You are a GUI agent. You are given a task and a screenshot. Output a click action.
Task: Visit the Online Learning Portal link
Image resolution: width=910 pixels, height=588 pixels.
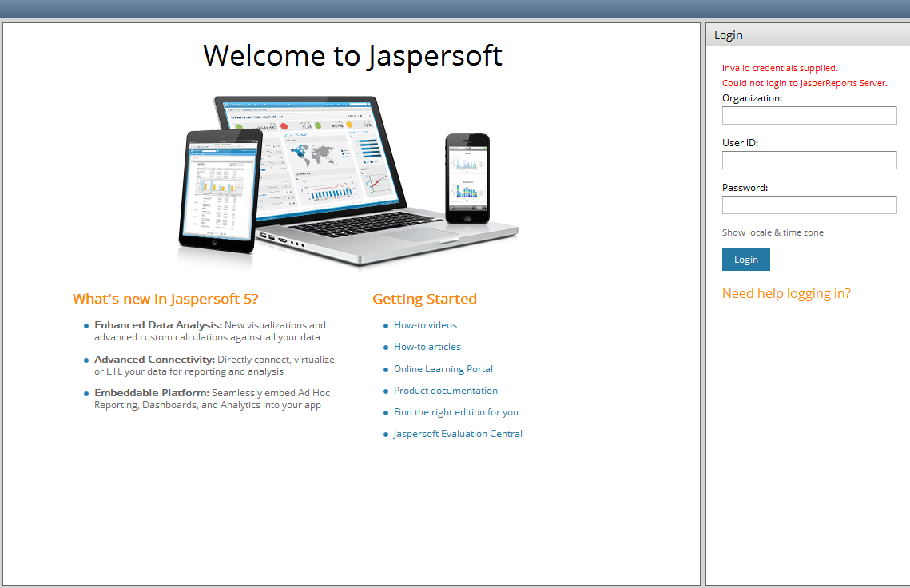(443, 368)
